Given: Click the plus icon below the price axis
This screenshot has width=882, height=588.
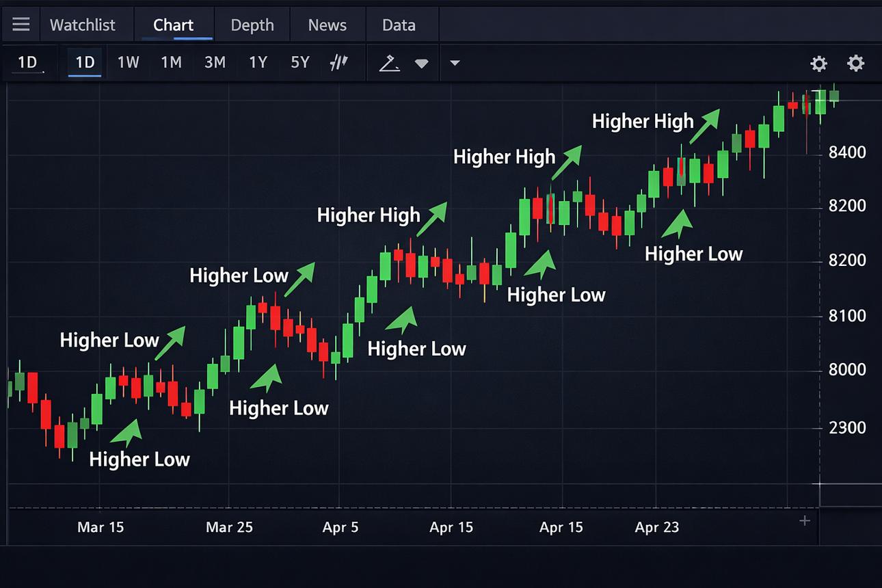Looking at the screenshot, I should click(805, 521).
